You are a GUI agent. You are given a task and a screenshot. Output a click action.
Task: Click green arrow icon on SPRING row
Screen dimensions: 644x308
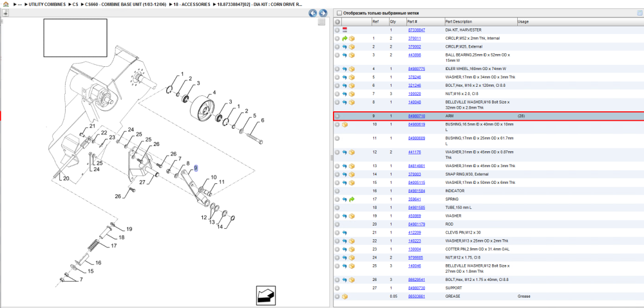(352, 199)
